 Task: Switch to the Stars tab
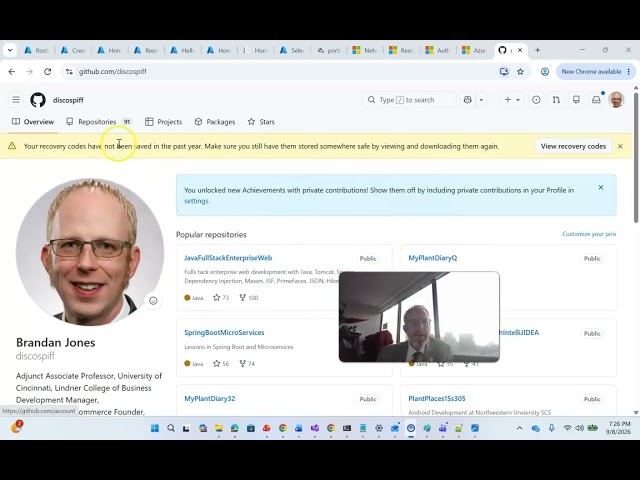click(x=261, y=122)
